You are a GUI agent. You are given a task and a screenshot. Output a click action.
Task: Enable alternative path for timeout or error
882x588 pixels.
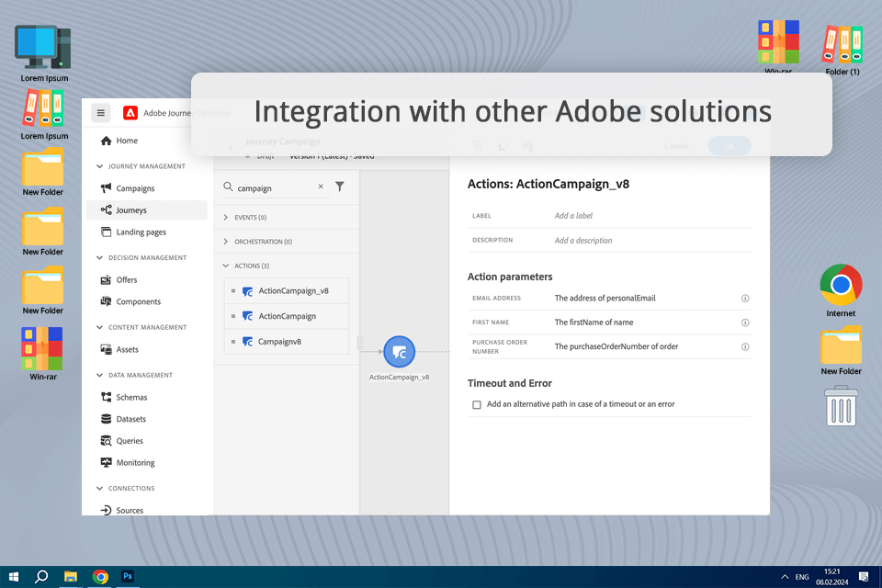click(477, 404)
